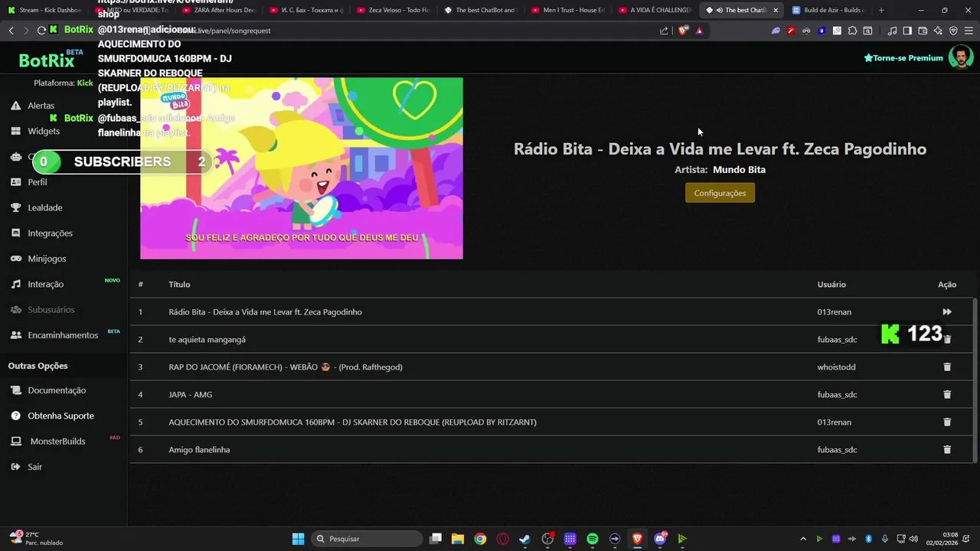The image size is (980, 551).
Task: Click the question mark icon for Suporte
Action: [x=15, y=416]
